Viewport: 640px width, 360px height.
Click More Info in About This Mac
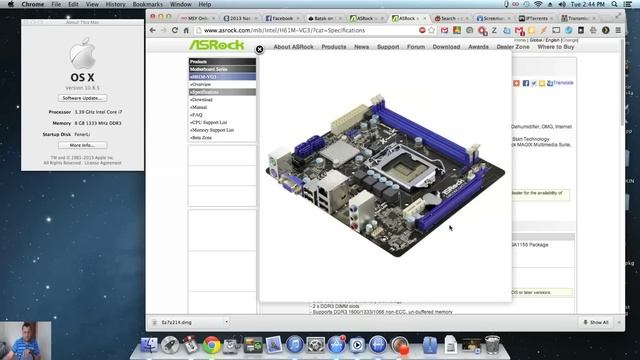pyautogui.click(x=82, y=145)
